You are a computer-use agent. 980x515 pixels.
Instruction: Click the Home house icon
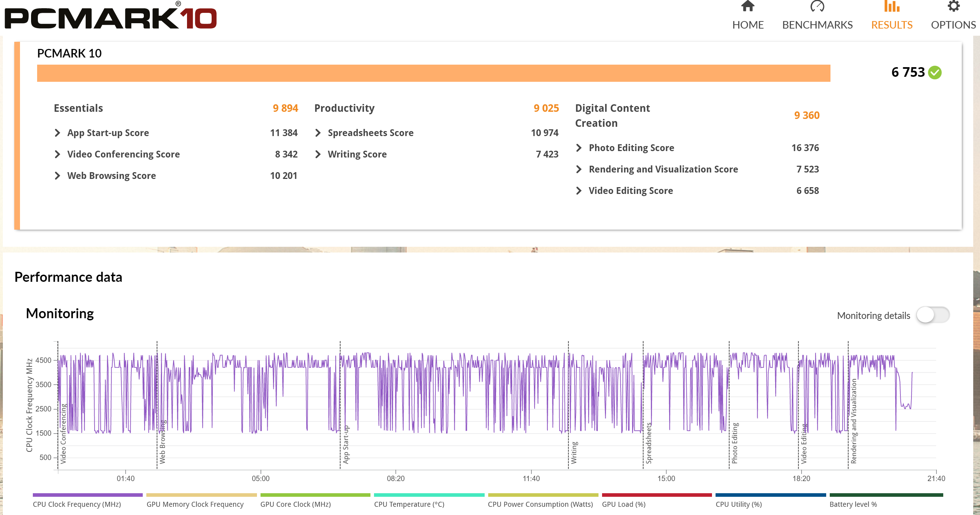[x=748, y=6]
